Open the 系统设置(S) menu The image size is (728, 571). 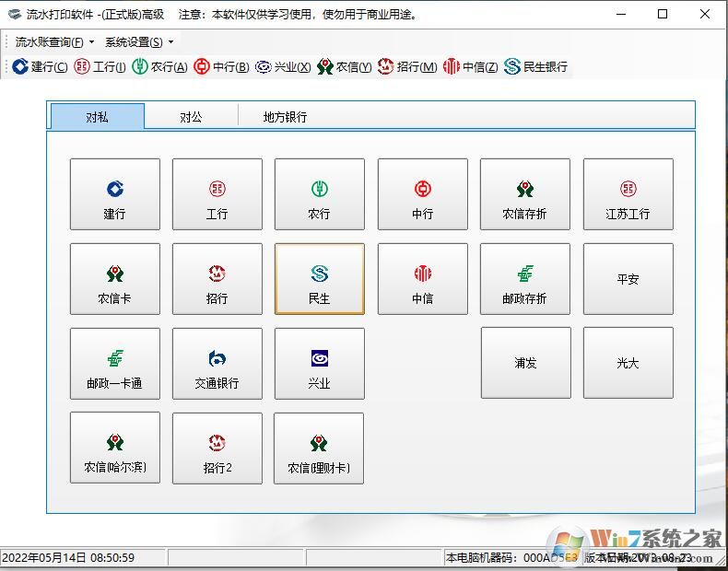click(139, 42)
